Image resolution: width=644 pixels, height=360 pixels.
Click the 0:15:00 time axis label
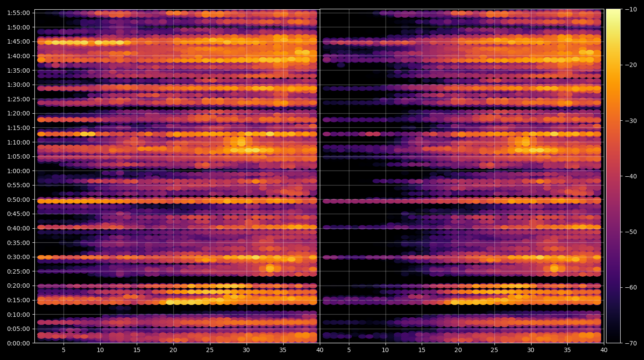(19, 300)
